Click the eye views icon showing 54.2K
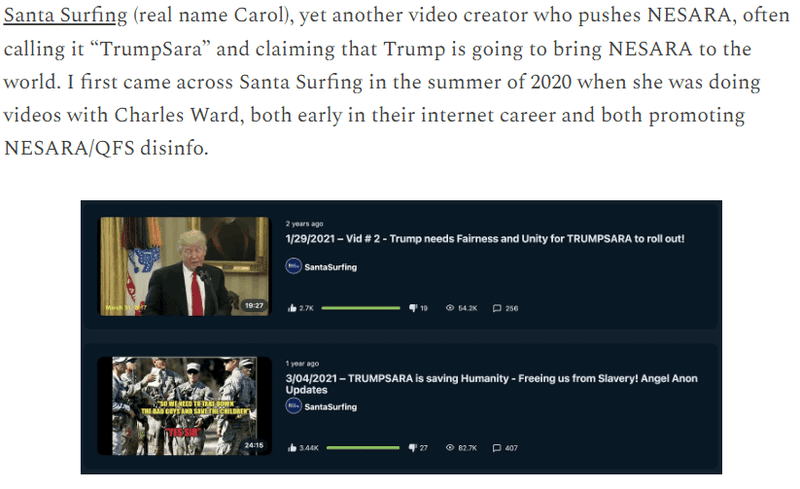Viewport: 800px width, 489px height. tap(450, 308)
